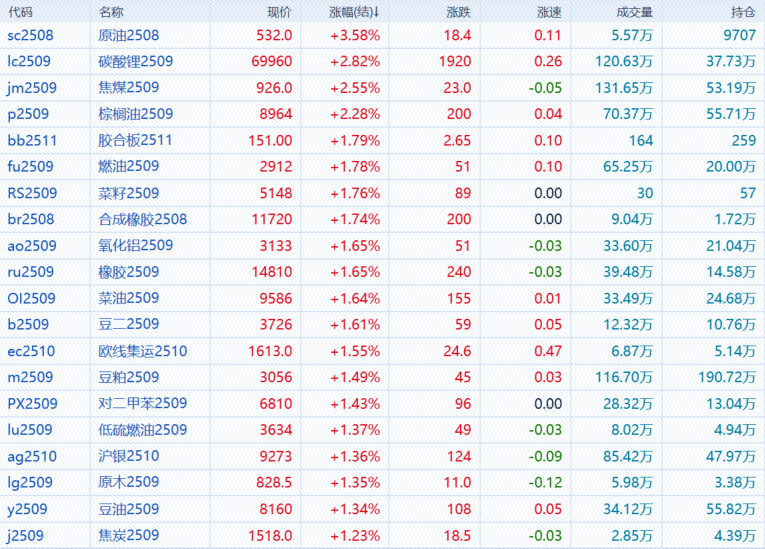Screen dimensions: 765x549
Task: Click the 涨跌 column header
Action: click(458, 12)
